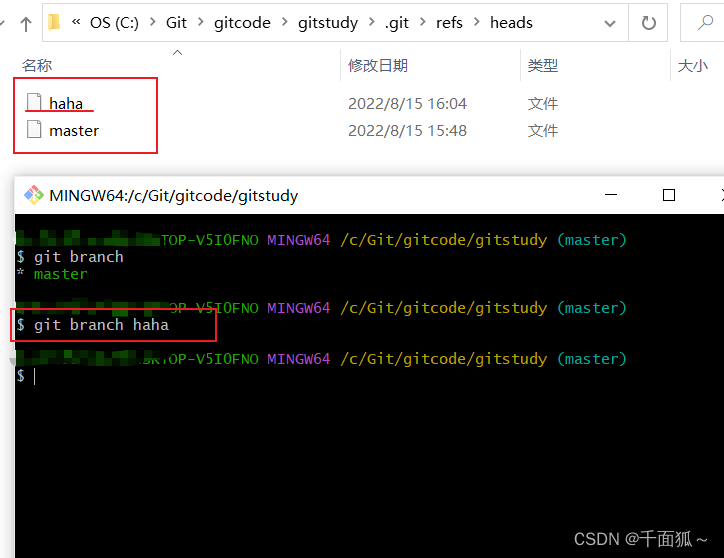The height and width of the screenshot is (558, 724).
Task: Click date 2022/8/15 15:48
Action: [x=407, y=131]
